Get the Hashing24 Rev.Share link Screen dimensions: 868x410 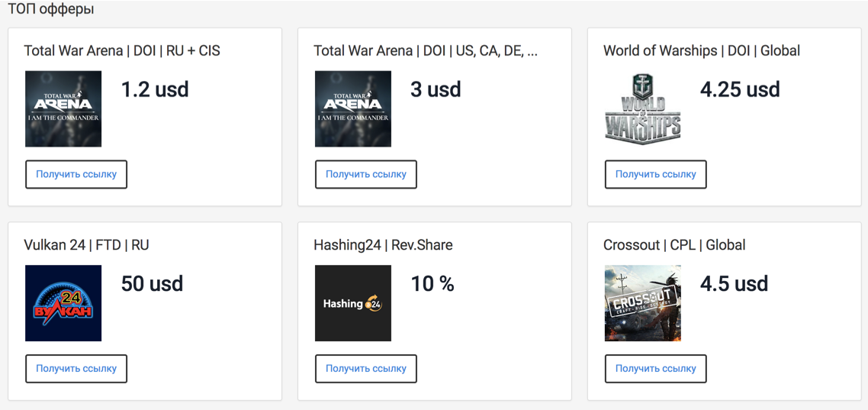coord(366,368)
